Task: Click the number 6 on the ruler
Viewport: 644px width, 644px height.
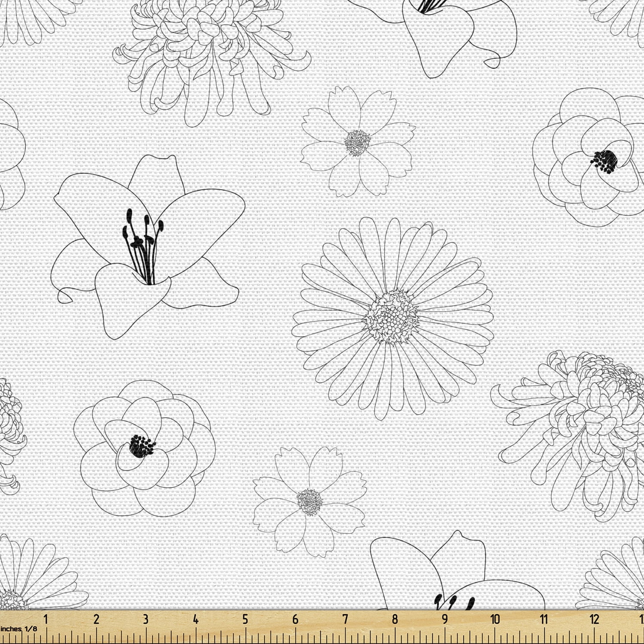Action: [x=295, y=619]
